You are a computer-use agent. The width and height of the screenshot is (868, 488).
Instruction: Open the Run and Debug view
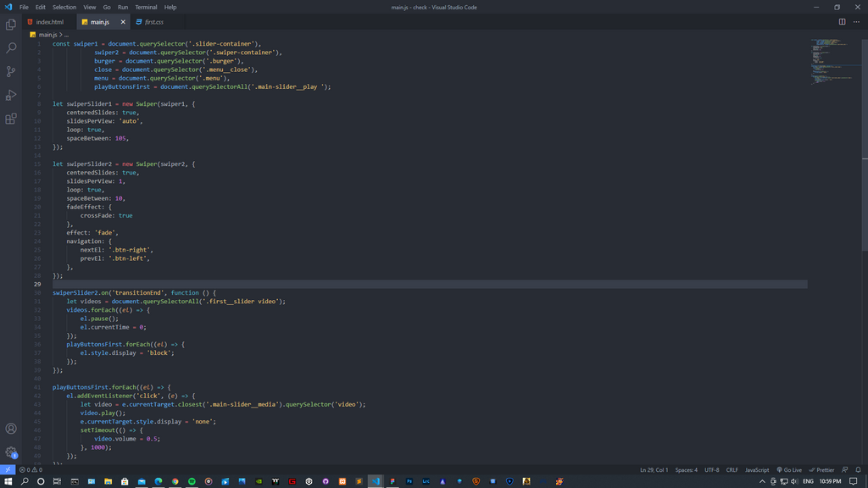tap(10, 95)
